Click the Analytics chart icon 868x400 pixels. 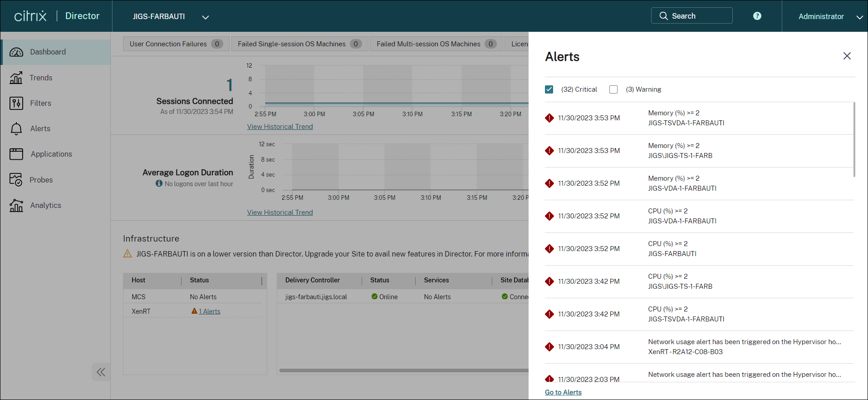pyautogui.click(x=16, y=206)
